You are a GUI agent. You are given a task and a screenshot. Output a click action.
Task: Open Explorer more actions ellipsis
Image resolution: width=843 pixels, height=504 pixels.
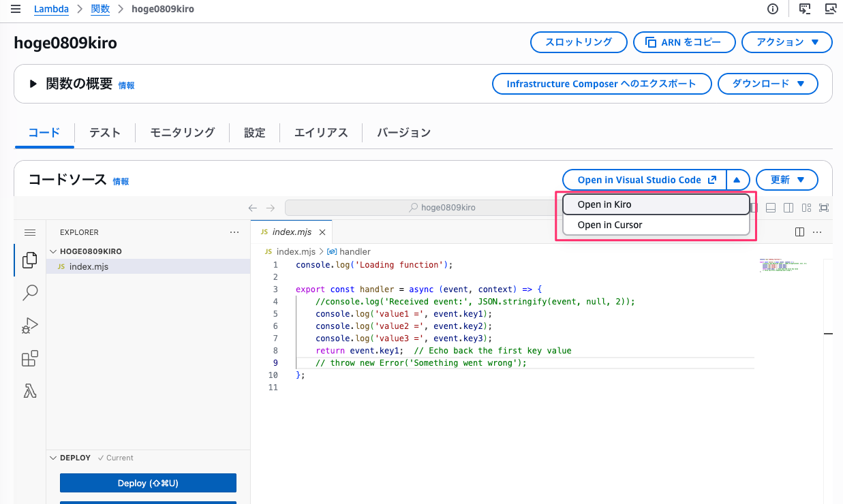(x=234, y=232)
